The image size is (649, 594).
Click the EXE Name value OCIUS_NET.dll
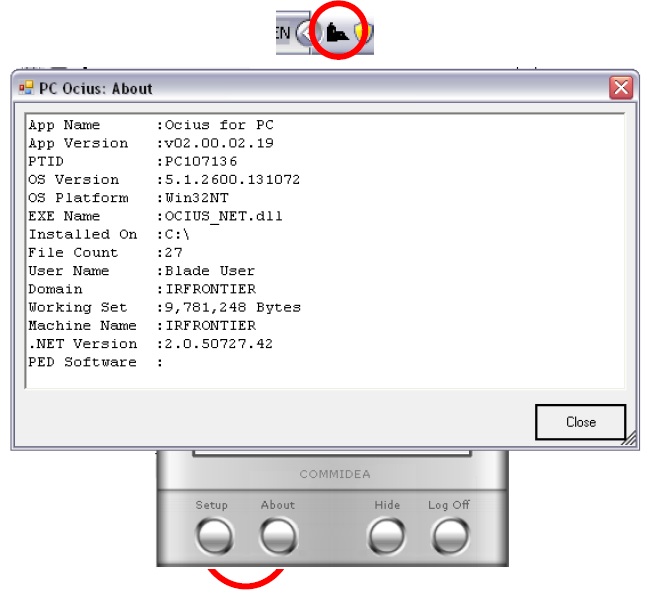pyautogui.click(x=224, y=216)
